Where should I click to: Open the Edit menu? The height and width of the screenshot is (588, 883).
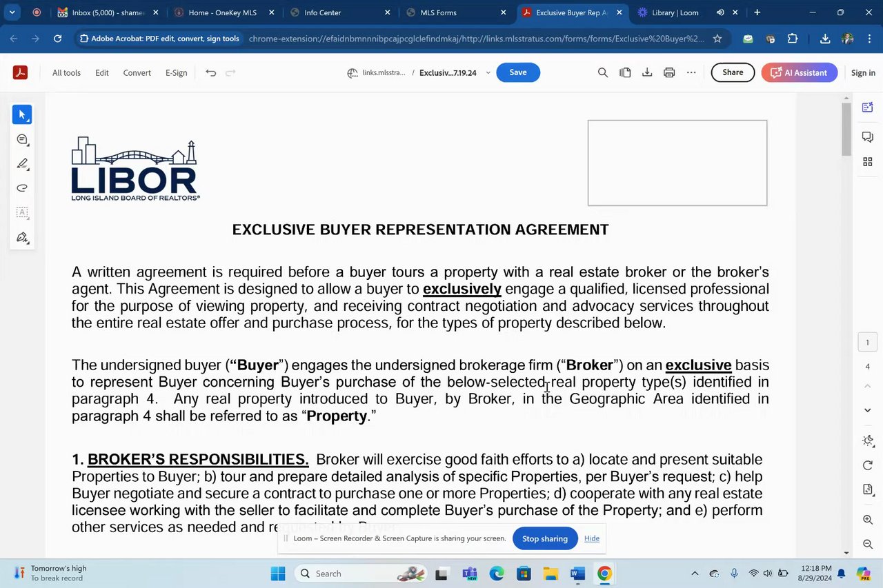pos(102,72)
